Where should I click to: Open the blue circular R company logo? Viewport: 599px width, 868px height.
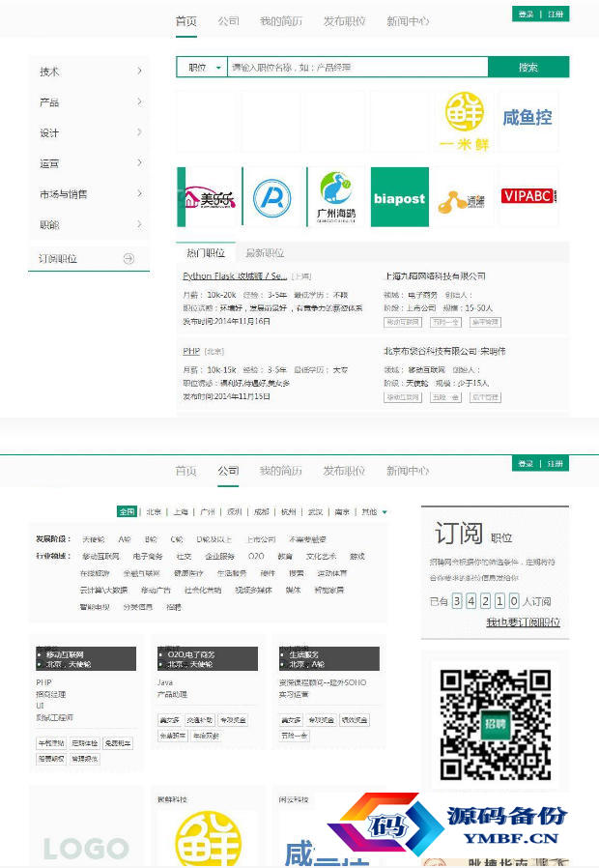tap(272, 197)
